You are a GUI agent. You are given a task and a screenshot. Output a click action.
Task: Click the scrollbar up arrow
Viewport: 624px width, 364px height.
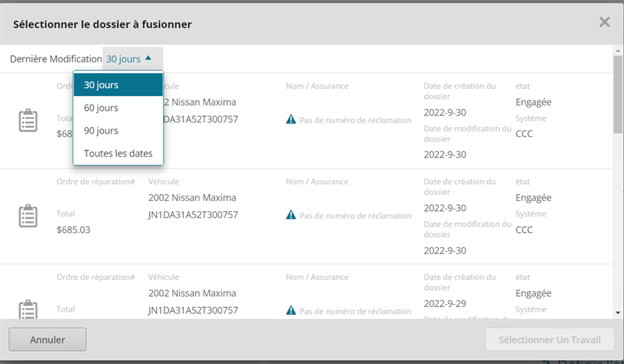[618, 51]
